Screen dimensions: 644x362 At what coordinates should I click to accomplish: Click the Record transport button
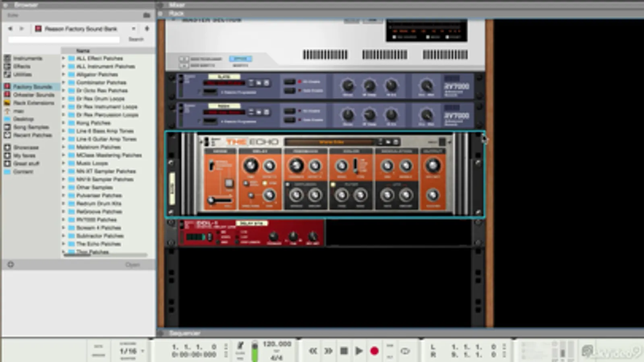tap(374, 351)
